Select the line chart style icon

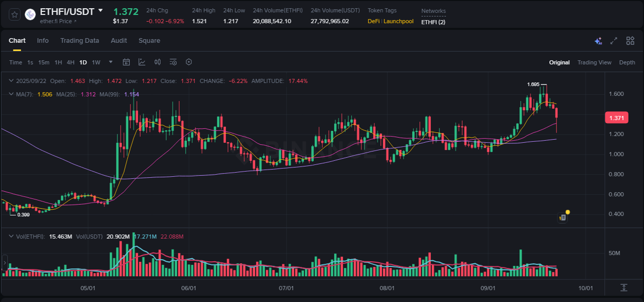(142, 62)
